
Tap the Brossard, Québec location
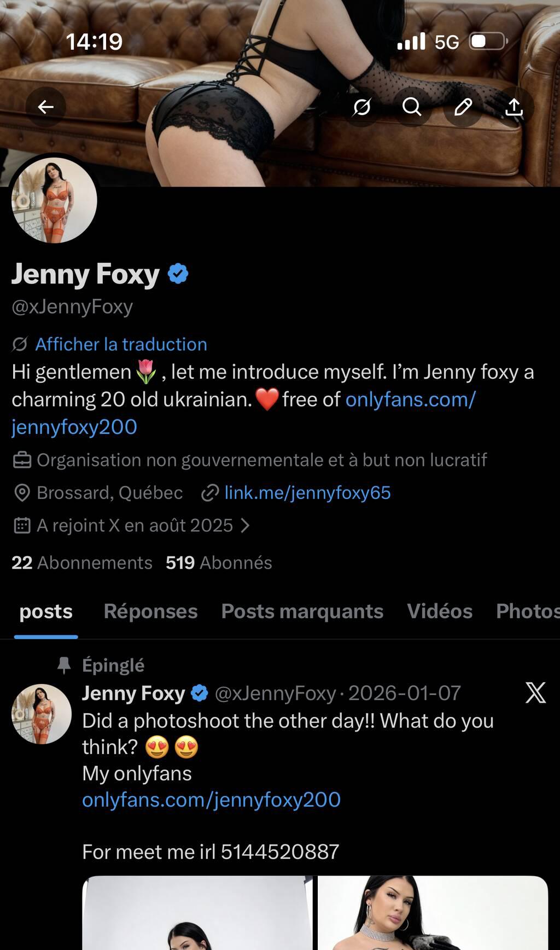click(109, 493)
